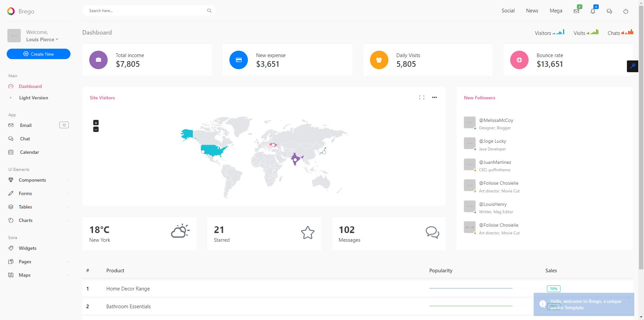Click the Daily Visits users icon

379,60
